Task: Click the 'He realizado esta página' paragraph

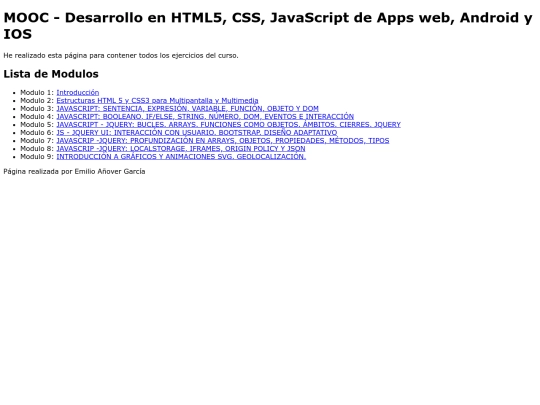Action: 121,55
